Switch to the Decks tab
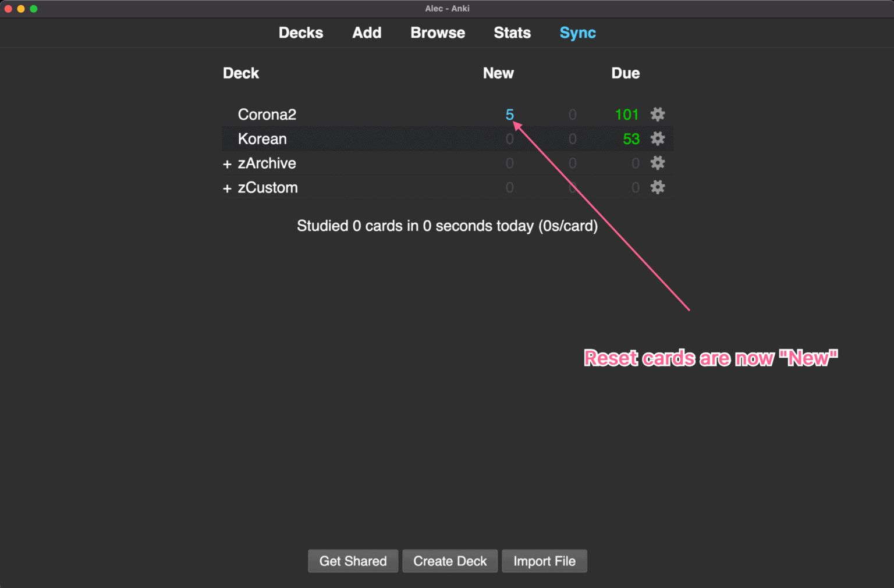This screenshot has width=894, height=588. click(x=300, y=33)
